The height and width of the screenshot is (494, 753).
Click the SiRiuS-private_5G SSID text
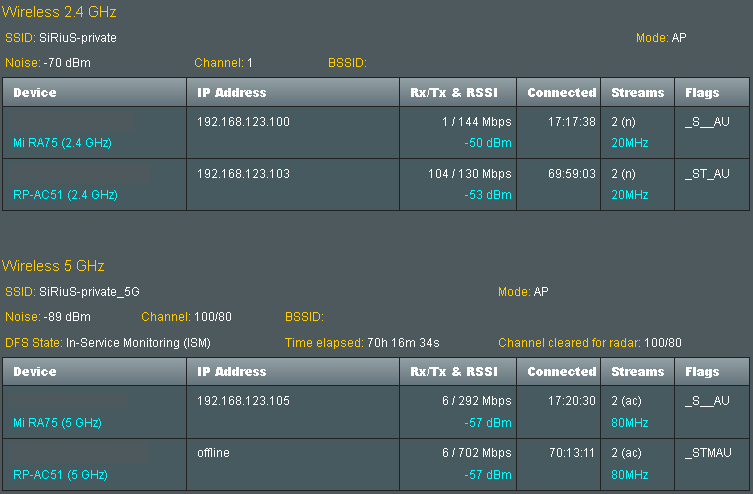click(x=89, y=291)
